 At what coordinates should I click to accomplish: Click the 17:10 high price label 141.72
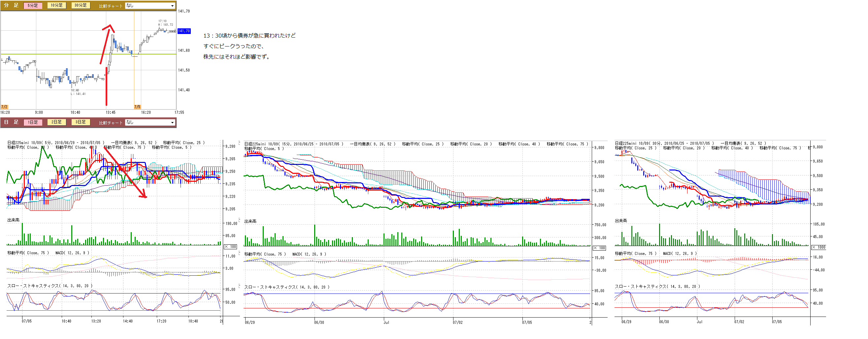point(165,25)
